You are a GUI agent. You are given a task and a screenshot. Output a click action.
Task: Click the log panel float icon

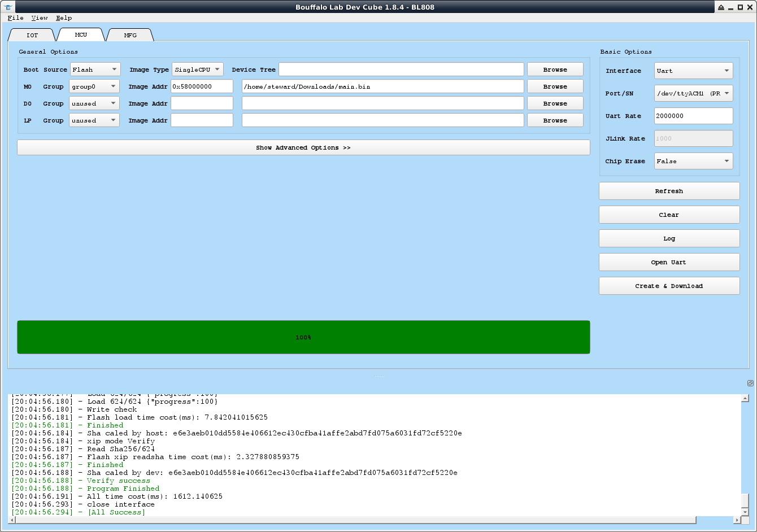tap(750, 383)
